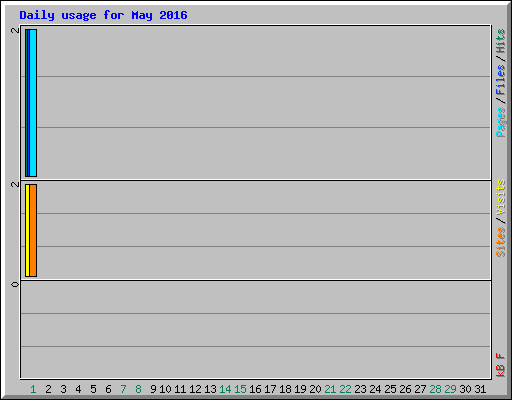Click day 11 on the x-axis
512x400 pixels.
click(180, 389)
